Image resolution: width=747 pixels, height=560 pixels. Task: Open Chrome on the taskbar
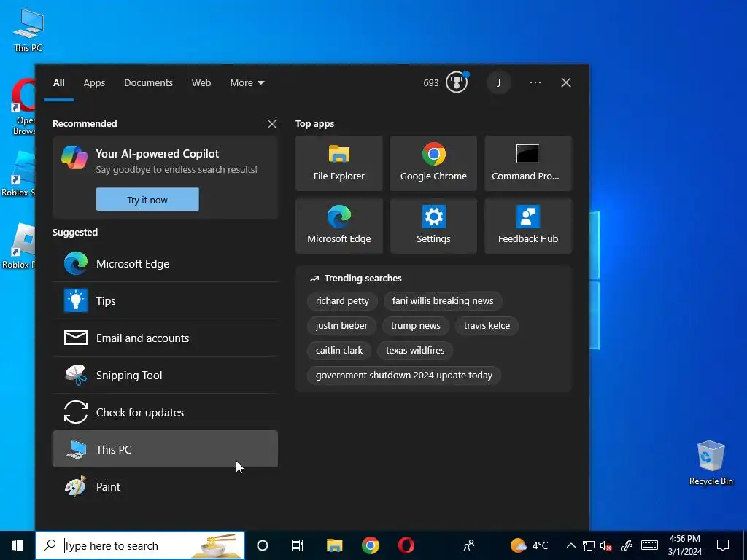(x=370, y=545)
